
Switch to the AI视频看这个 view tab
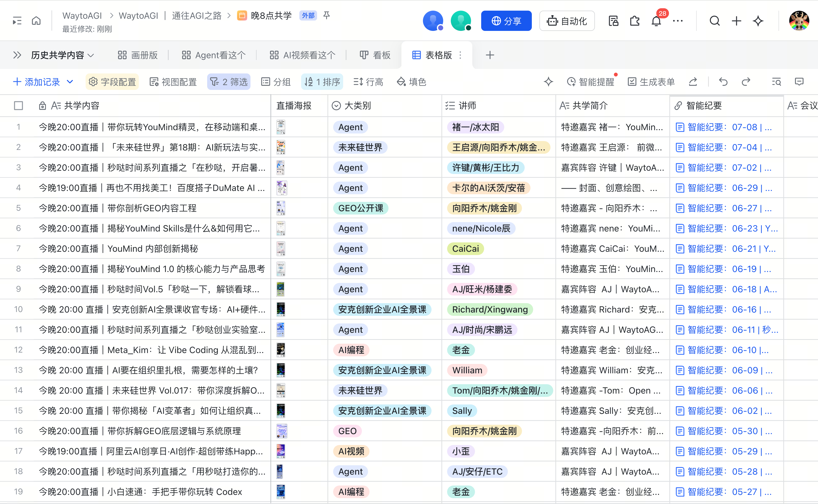click(x=302, y=55)
